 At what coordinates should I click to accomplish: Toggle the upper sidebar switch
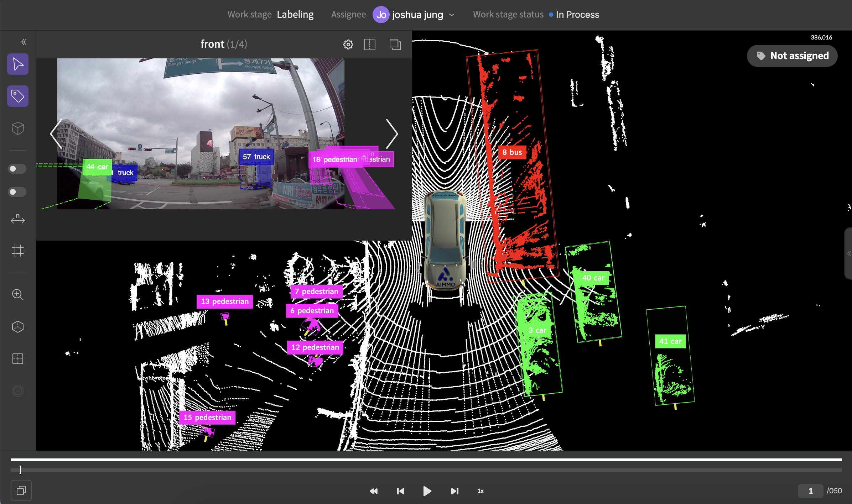click(17, 169)
